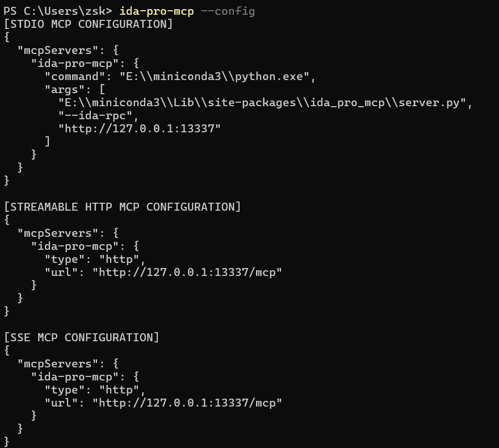Click the [STDIO MCP CONFIGURATION] heading
Image resolution: width=499 pixels, height=448 pixels.
tap(88, 24)
